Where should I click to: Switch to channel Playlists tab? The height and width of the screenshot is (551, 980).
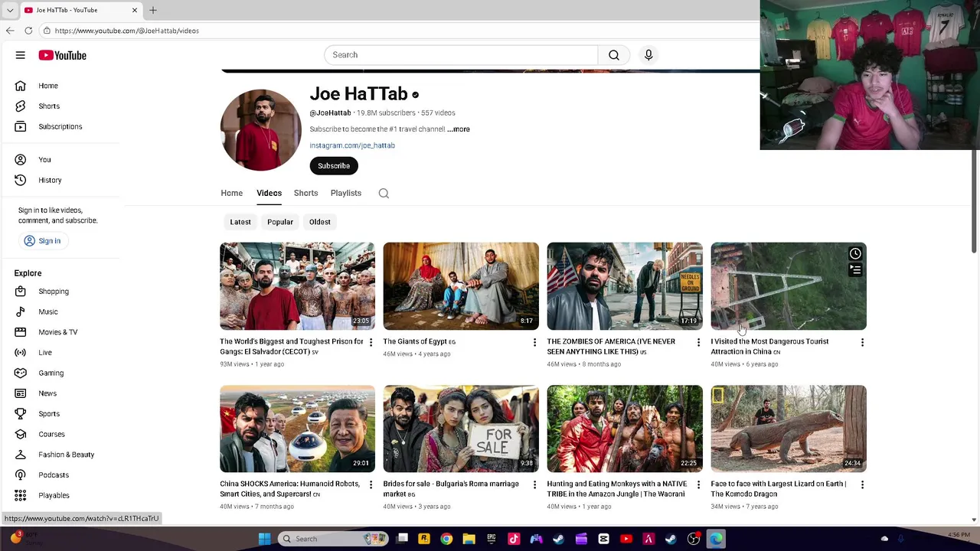tap(346, 193)
